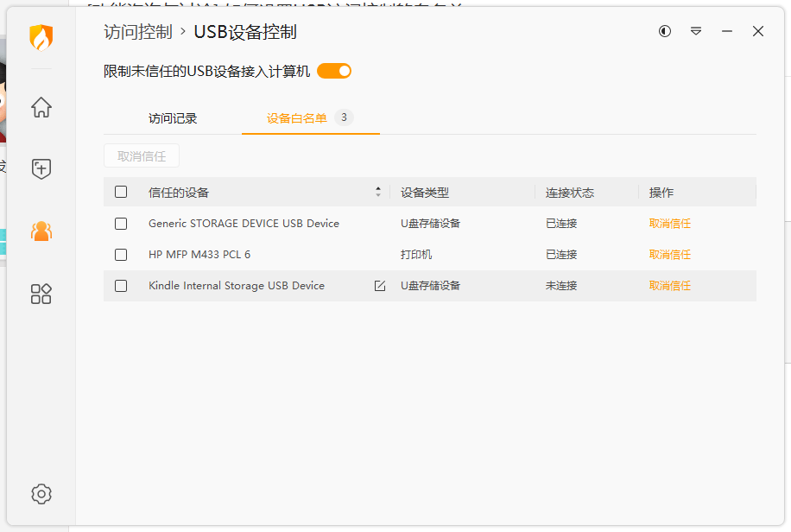This screenshot has height=532, width=791.
Task: Select Kindle Internal Storage USB Device name
Action: click(x=237, y=286)
